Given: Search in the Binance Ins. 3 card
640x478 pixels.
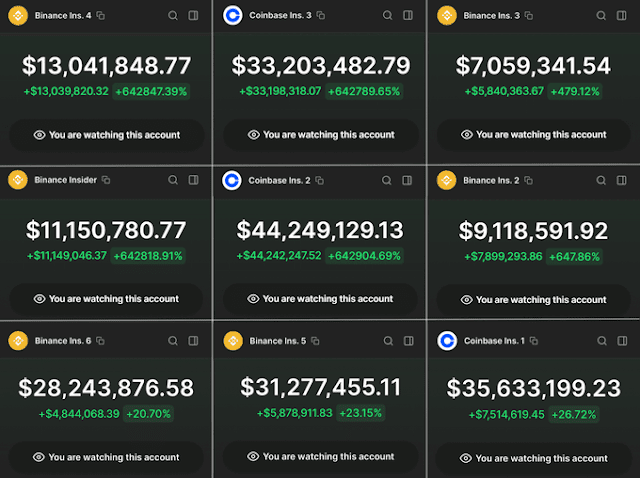Looking at the screenshot, I should (x=601, y=16).
